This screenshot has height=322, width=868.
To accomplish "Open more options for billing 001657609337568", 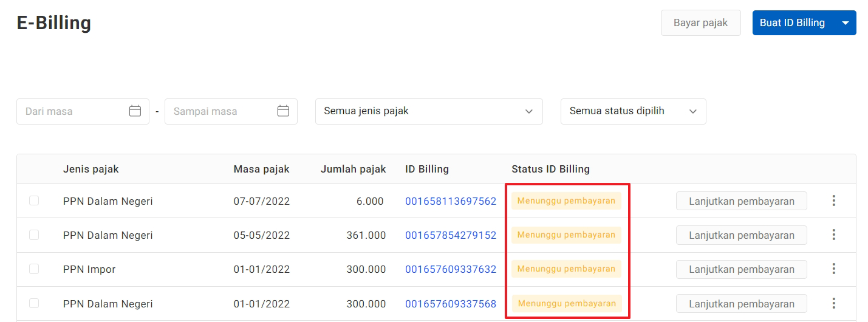I will [x=834, y=303].
